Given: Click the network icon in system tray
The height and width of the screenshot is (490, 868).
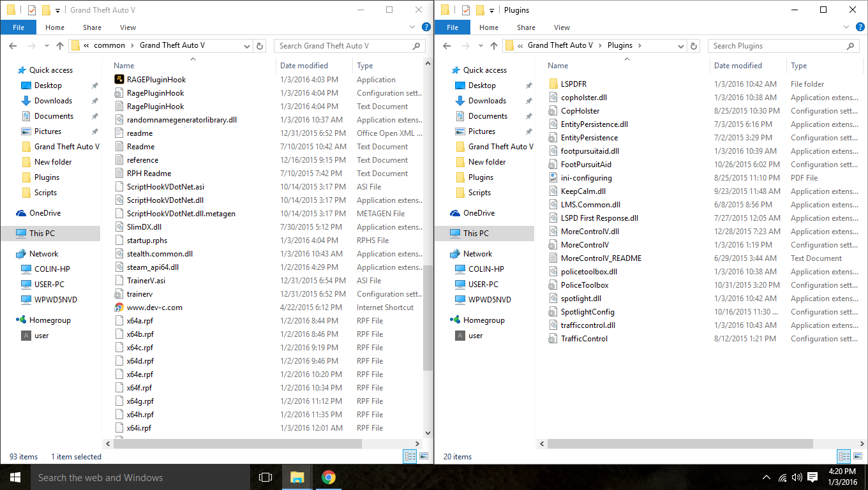Looking at the screenshot, I should (782, 477).
